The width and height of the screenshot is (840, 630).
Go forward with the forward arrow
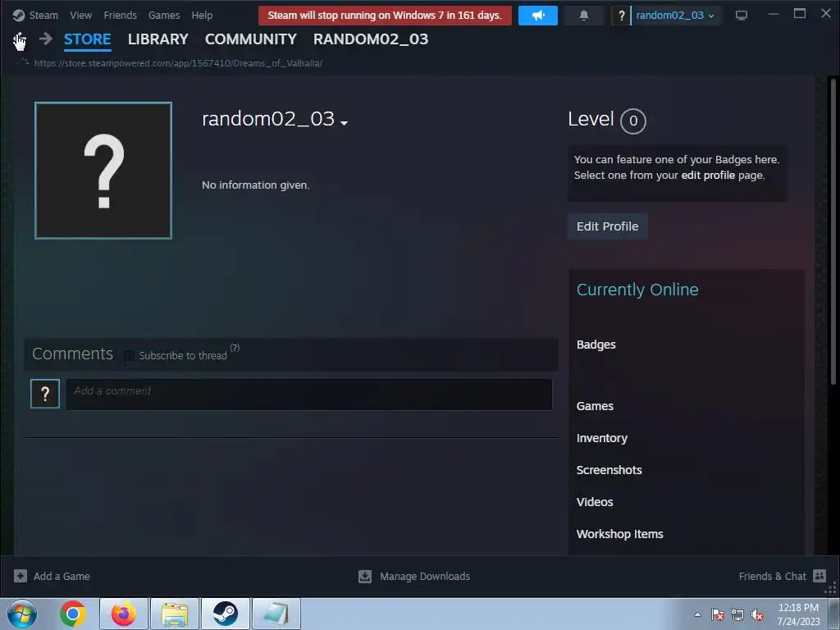46,39
